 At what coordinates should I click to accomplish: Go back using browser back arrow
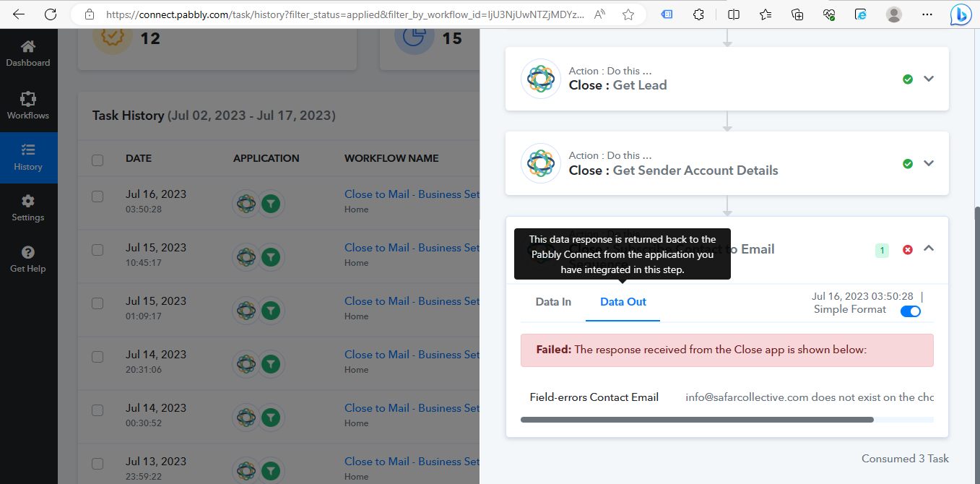tap(19, 14)
